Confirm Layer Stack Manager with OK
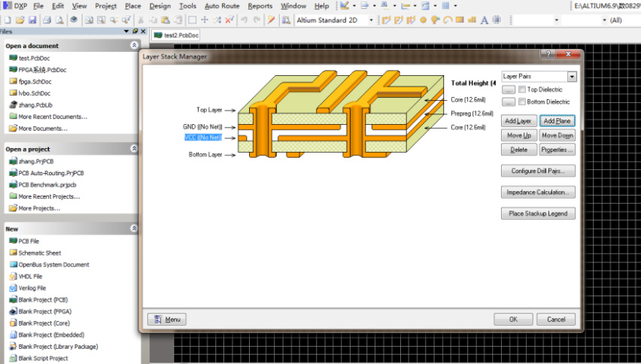This screenshot has height=364, width=641. point(513,320)
